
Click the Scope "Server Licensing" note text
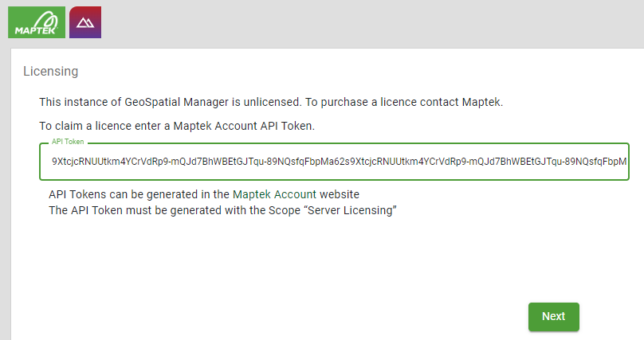222,210
